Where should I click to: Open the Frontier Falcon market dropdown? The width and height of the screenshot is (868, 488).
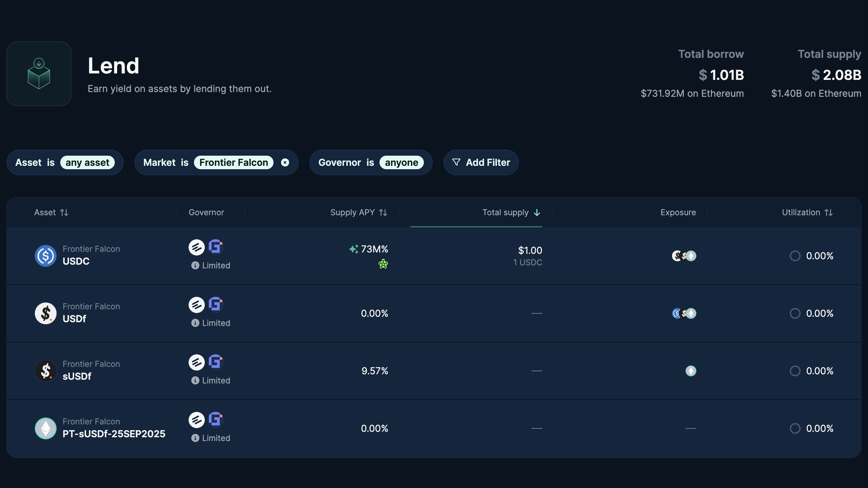coord(234,162)
